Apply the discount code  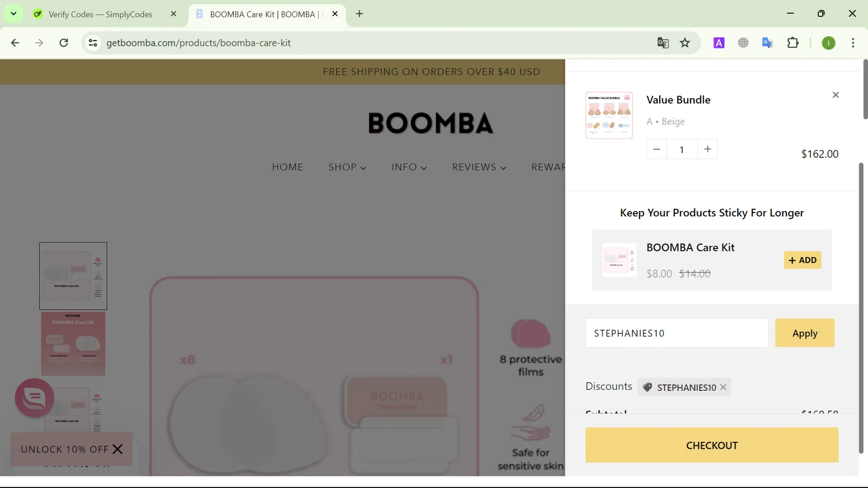click(804, 333)
